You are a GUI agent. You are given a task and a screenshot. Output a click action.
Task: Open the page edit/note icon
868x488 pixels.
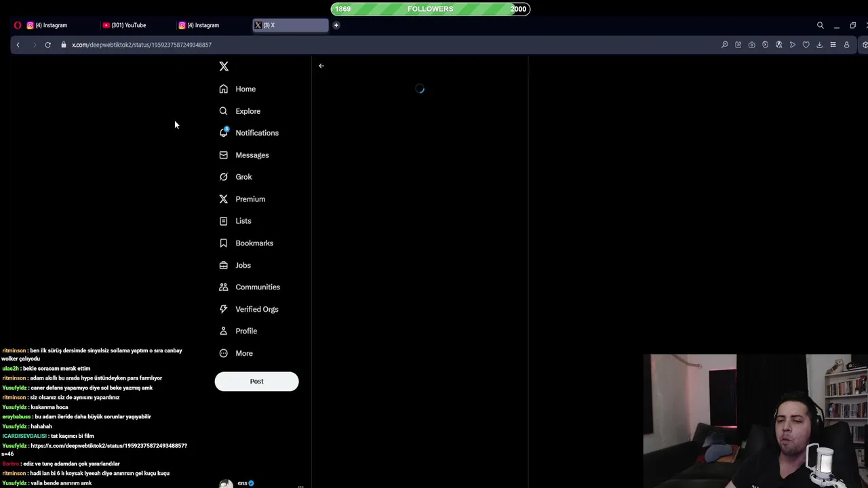(738, 45)
